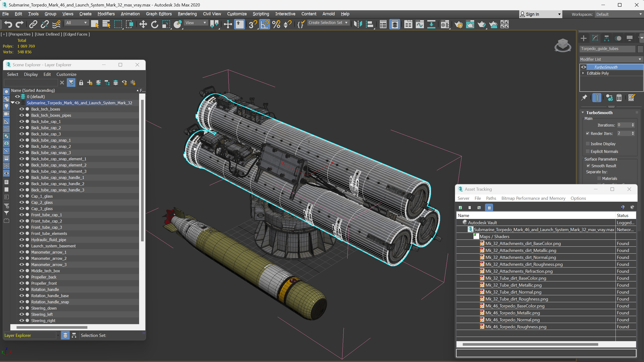Viewport: 644px width, 362px height.
Task: Open the Modifiers menu
Action: (x=106, y=14)
